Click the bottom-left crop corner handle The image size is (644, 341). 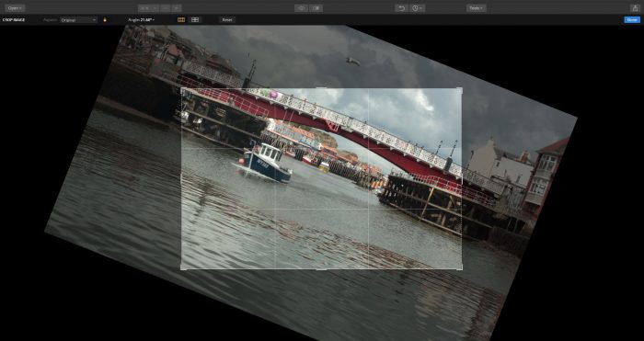point(182,268)
